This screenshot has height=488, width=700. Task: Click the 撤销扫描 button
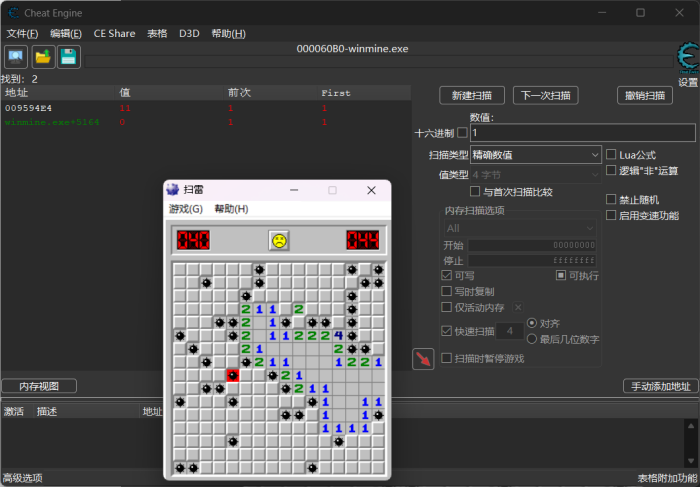point(645,96)
